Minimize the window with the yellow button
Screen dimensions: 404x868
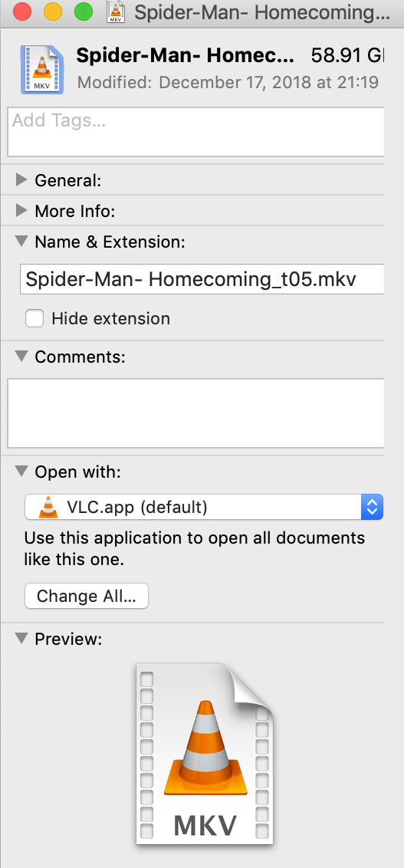(x=53, y=12)
